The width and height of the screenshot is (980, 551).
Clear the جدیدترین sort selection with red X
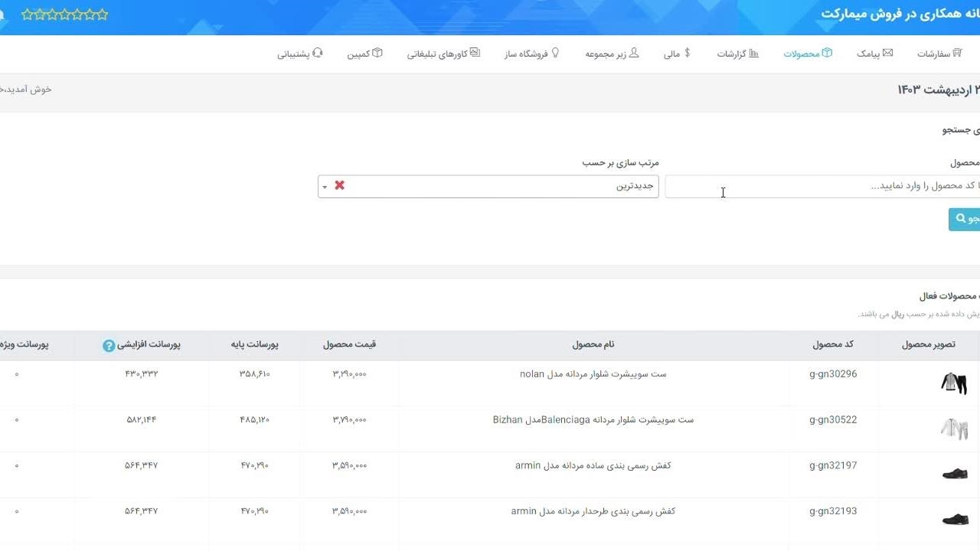[x=339, y=186]
